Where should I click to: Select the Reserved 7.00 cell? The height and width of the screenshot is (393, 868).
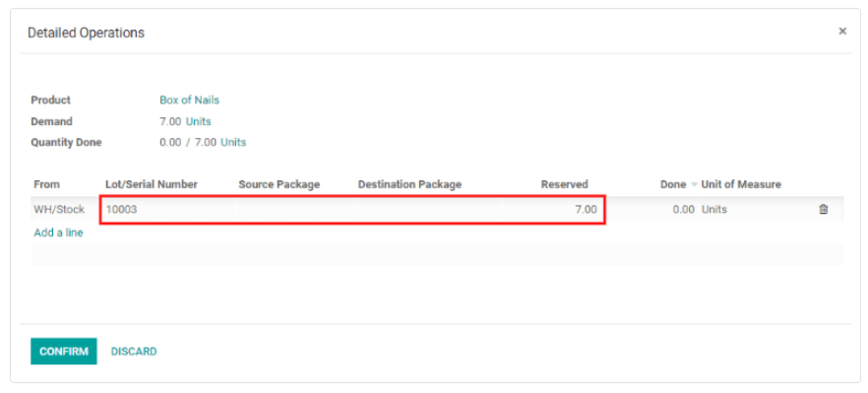552,210
